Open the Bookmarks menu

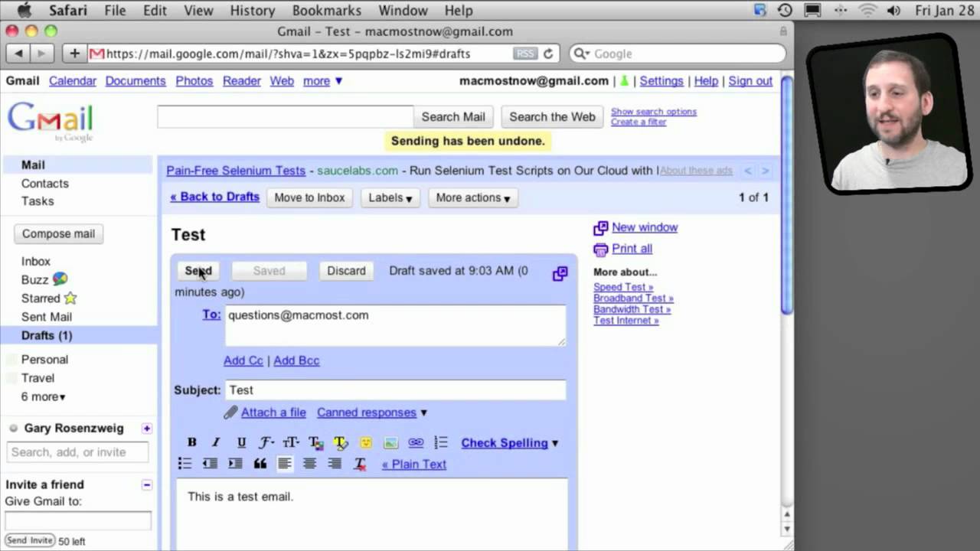coord(326,11)
